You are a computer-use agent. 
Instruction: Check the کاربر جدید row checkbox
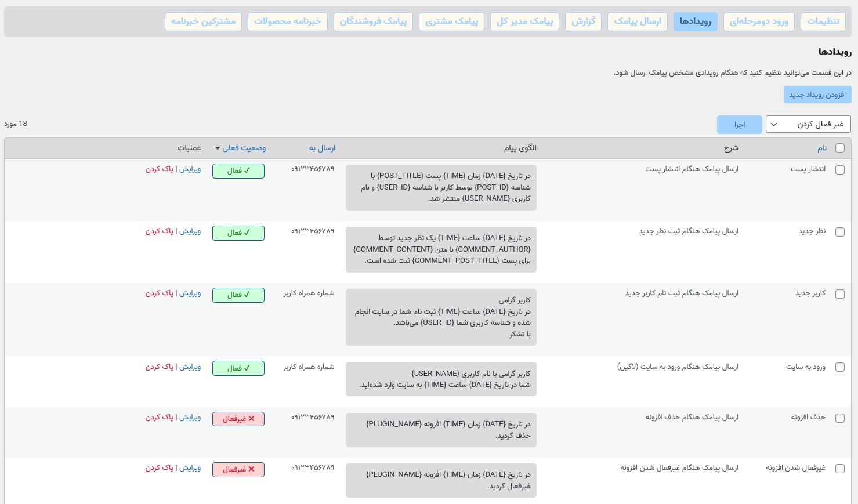[x=840, y=294]
